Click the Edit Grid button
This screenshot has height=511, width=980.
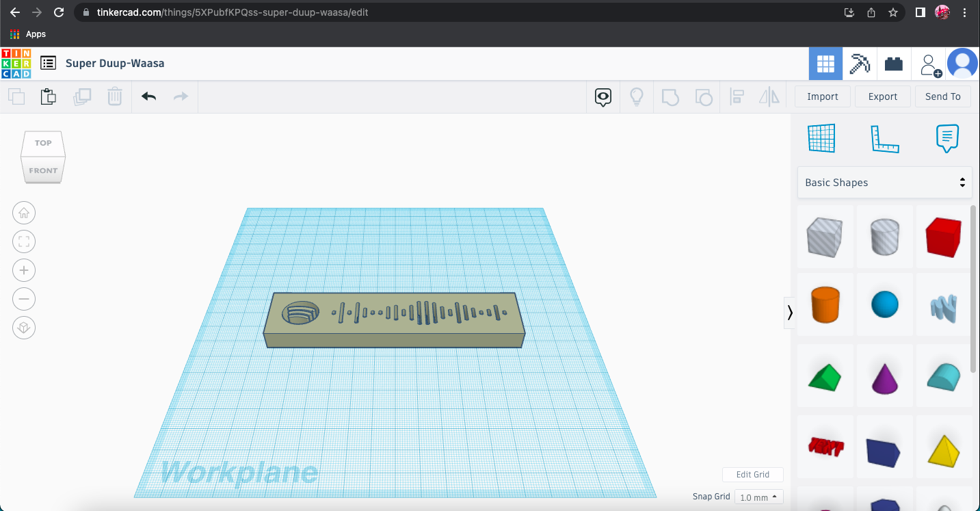[x=753, y=474]
